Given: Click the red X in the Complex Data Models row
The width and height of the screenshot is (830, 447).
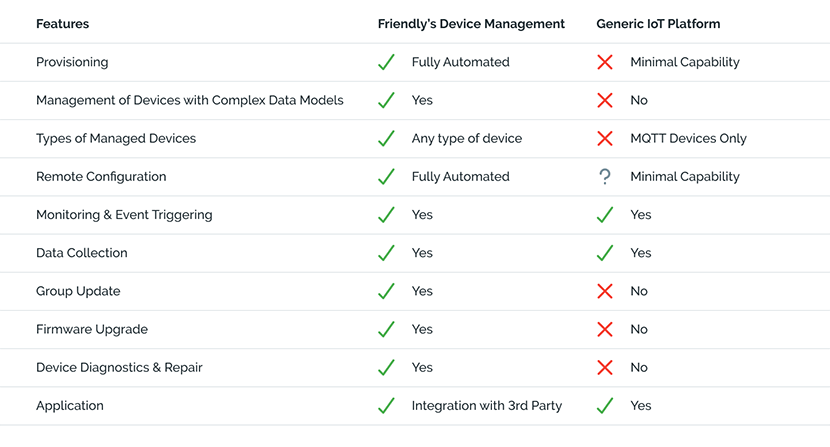Looking at the screenshot, I should (605, 100).
